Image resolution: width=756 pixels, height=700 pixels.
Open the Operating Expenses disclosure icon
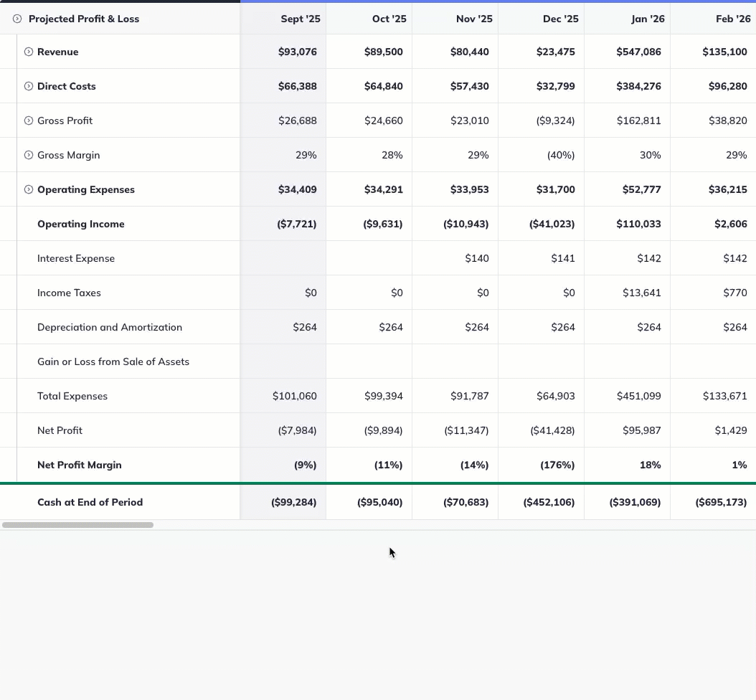point(27,189)
